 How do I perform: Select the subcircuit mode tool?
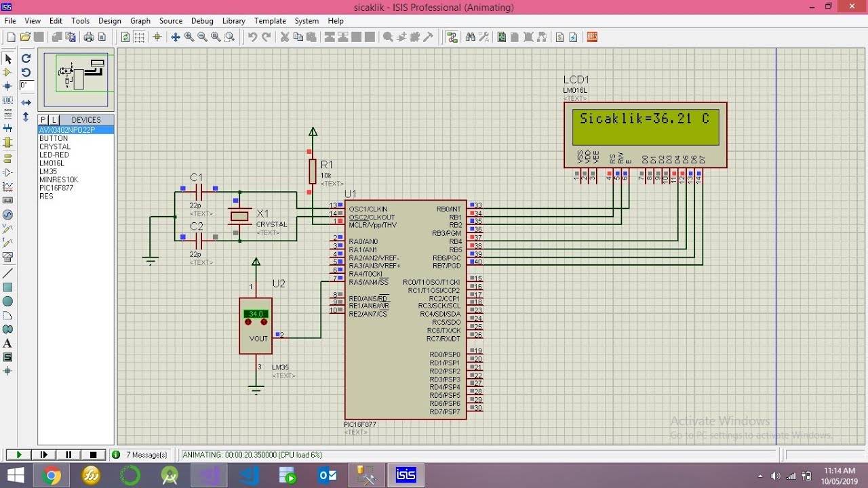(x=8, y=142)
